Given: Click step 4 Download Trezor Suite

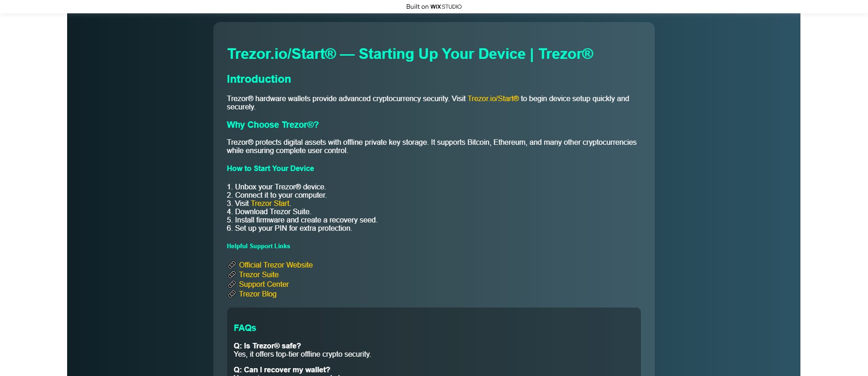Looking at the screenshot, I should pos(269,211).
